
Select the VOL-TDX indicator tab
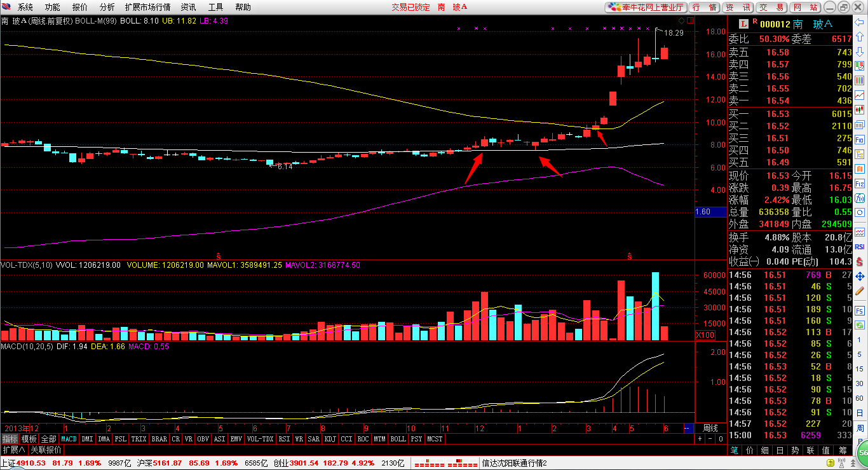[260, 439]
